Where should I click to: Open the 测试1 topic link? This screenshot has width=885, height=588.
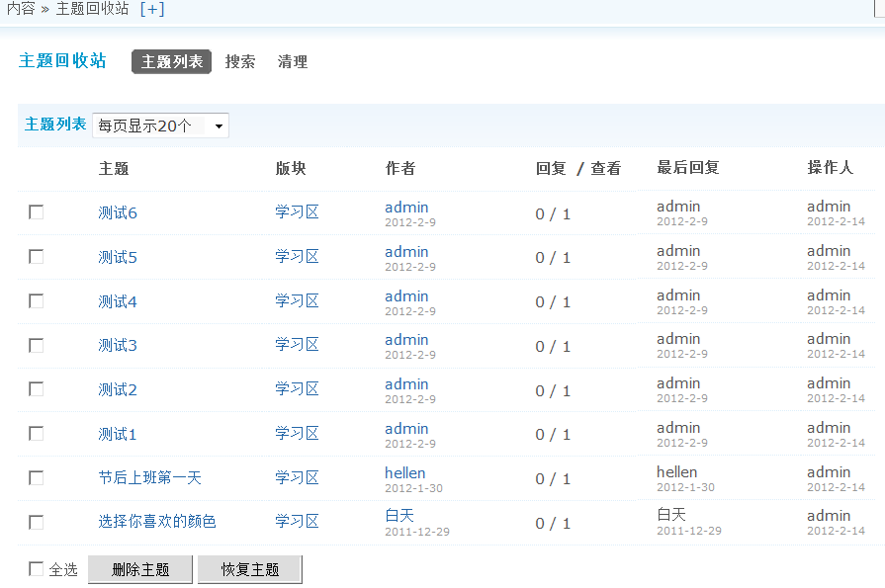coord(118,434)
